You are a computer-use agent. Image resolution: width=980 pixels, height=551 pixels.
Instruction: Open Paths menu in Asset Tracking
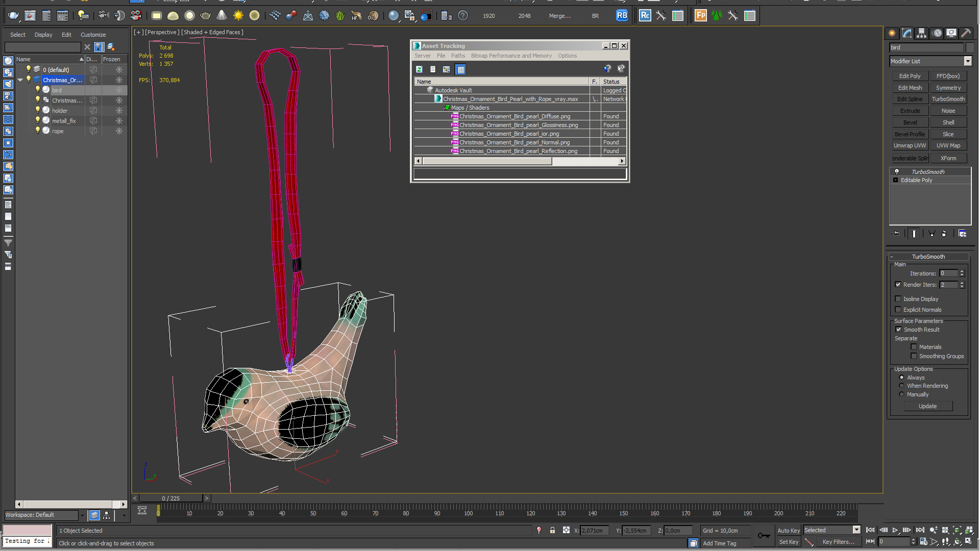[x=458, y=56]
